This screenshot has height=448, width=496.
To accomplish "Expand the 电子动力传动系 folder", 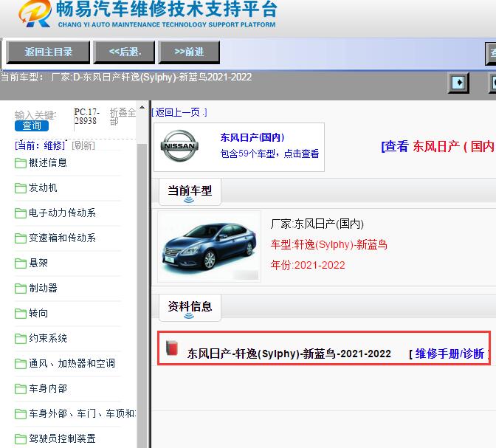I will (55, 213).
